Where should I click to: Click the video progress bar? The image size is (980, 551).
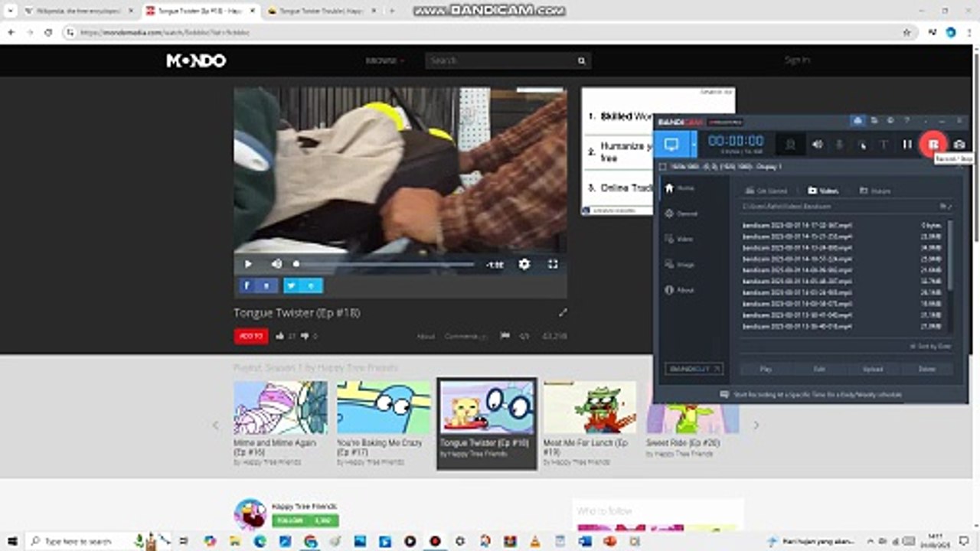tap(384, 264)
